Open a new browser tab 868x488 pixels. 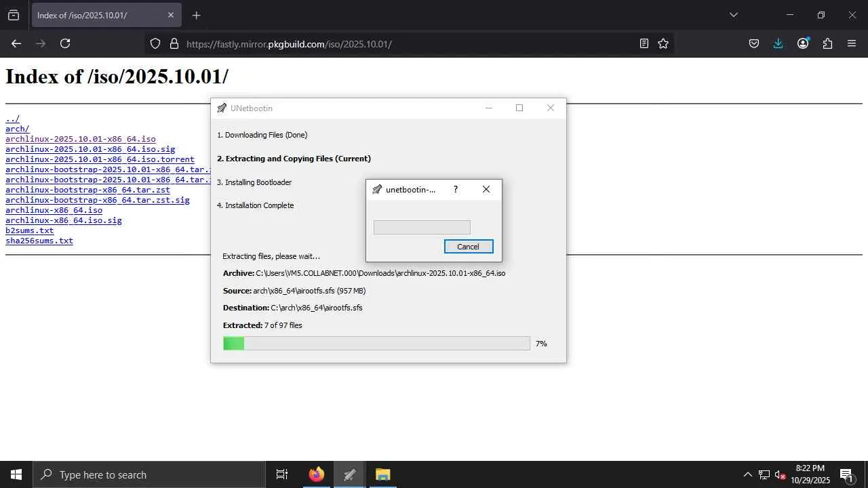tap(196, 15)
